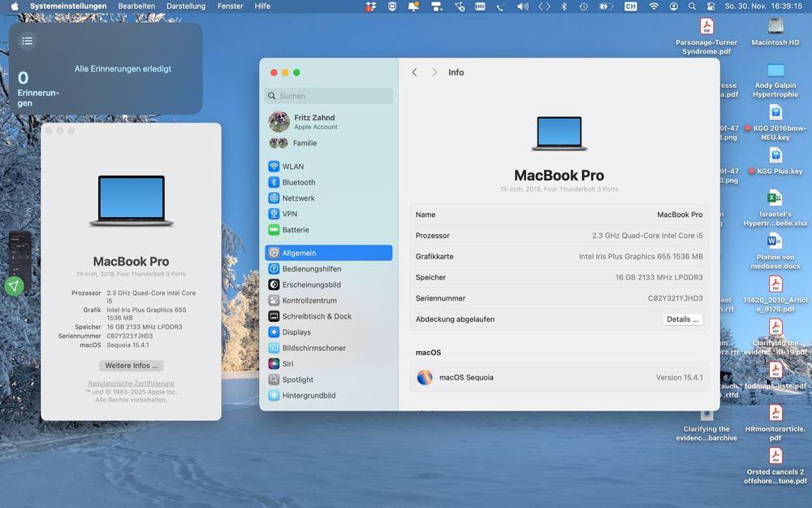812x508 pixels.
Task: Open Fritz Zahnd Apple Account
Action: (x=328, y=122)
